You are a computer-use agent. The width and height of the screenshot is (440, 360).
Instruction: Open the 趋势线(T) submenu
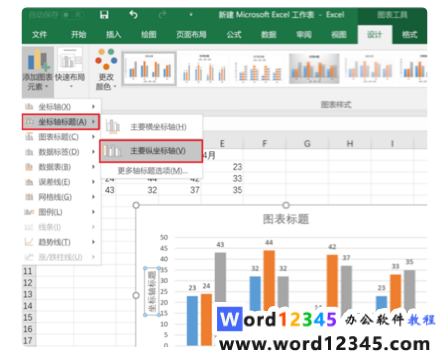tap(61, 242)
